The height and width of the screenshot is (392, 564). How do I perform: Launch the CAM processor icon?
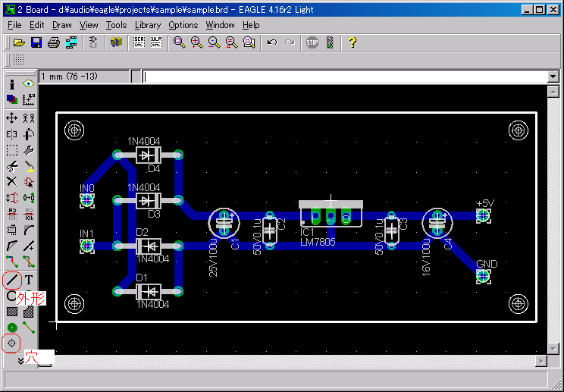coord(71,42)
